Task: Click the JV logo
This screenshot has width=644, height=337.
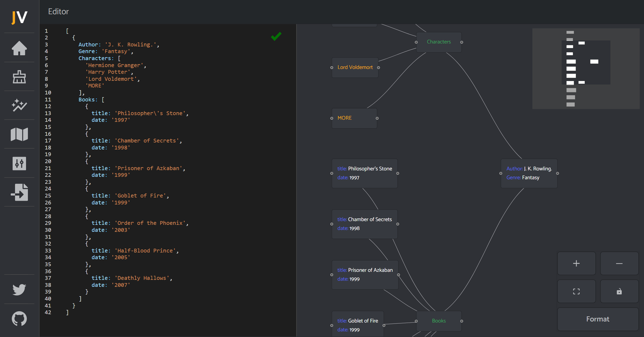Action: point(19,17)
